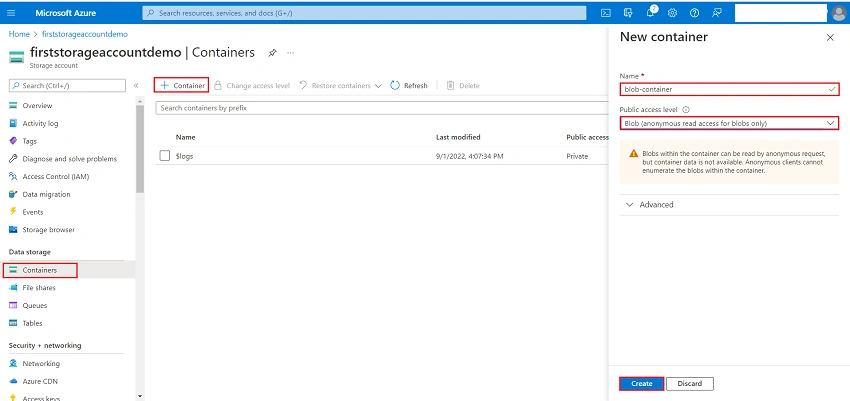This screenshot has width=850, height=401.
Task: Click the global Azure search bar
Action: (364, 13)
